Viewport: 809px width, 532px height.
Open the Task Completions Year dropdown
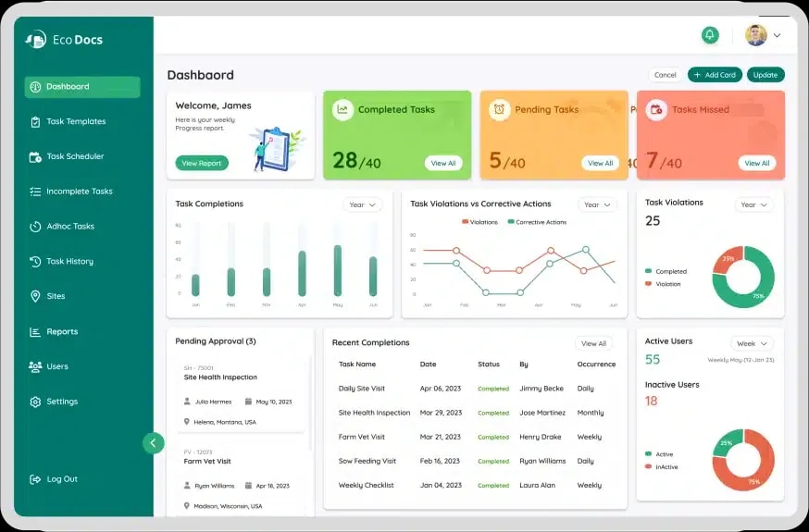(363, 204)
